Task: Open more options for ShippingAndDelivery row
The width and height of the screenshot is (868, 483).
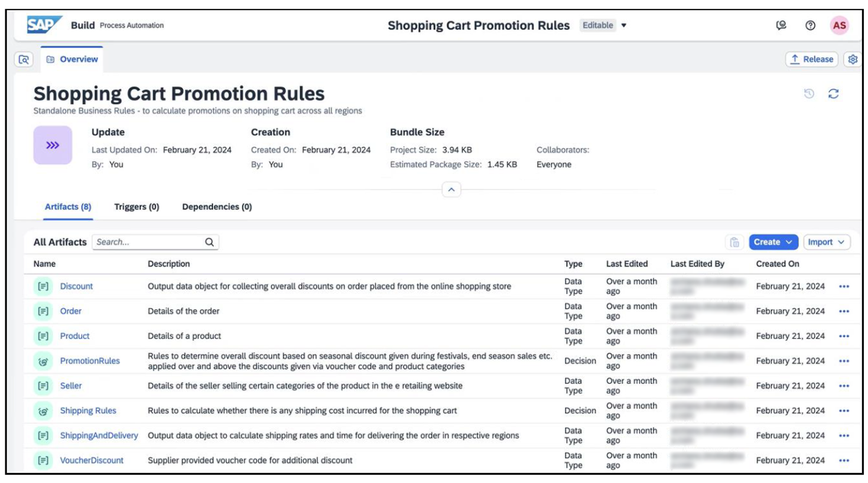Action: 844,435
